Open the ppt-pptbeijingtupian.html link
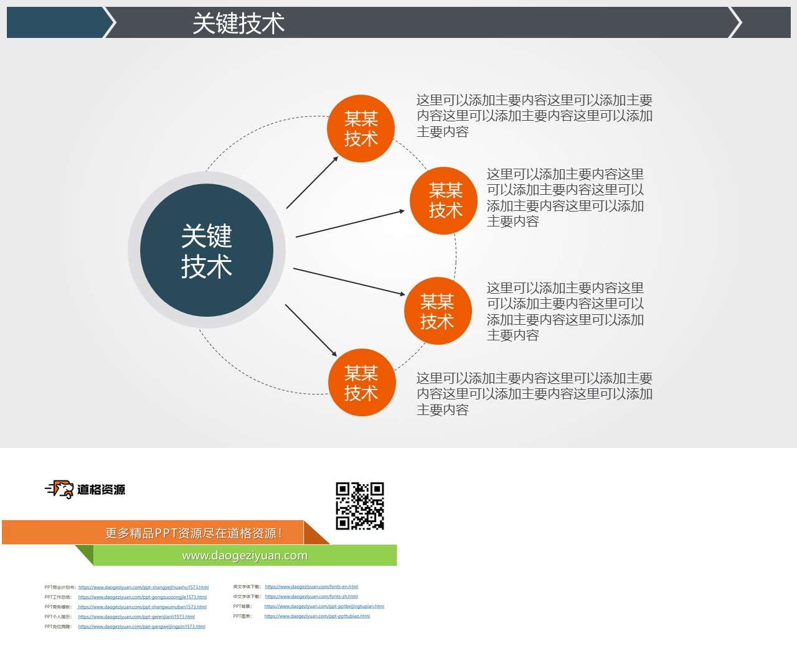This screenshot has height=672, width=797. pyautogui.click(x=324, y=606)
